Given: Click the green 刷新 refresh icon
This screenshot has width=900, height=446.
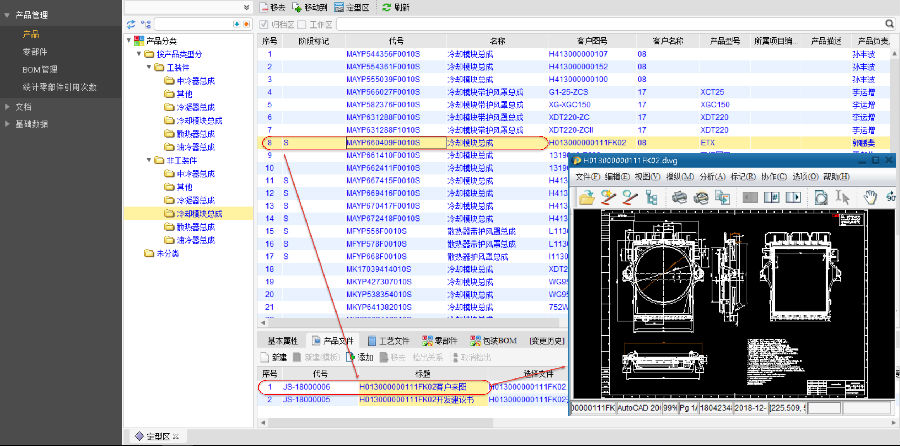Looking at the screenshot, I should (x=386, y=7).
